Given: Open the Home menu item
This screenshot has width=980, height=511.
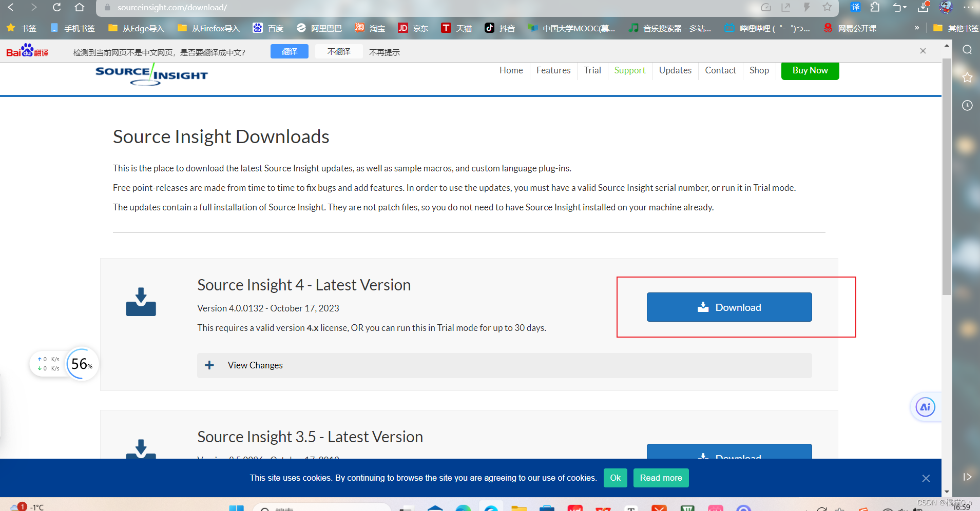Looking at the screenshot, I should tap(511, 70).
